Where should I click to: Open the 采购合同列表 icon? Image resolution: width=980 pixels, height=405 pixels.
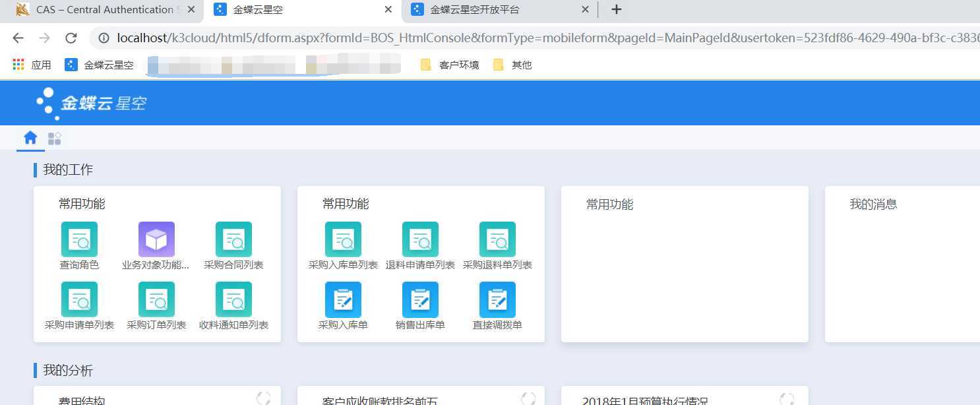coord(233,239)
